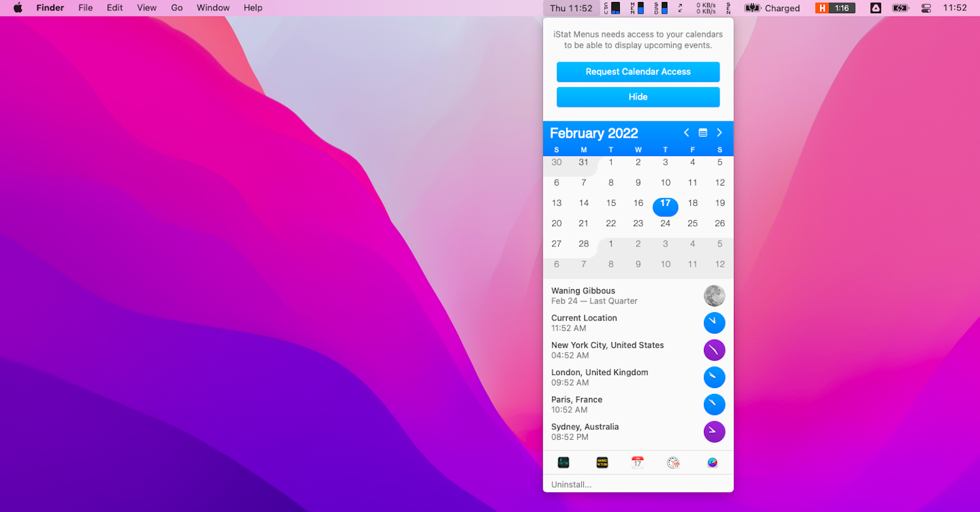Open the Window menu in Finder
The width and height of the screenshot is (980, 512).
pyautogui.click(x=213, y=8)
